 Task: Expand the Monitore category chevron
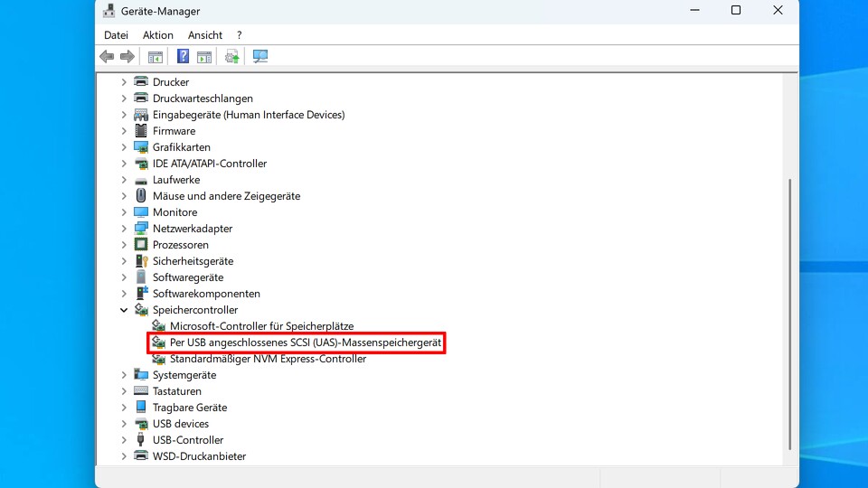124,212
